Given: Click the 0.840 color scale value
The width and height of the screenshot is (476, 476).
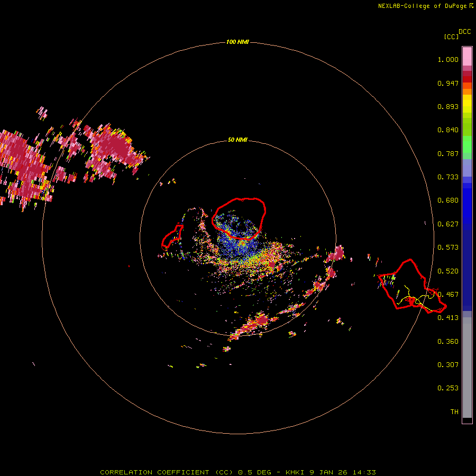Looking at the screenshot, I should tap(448, 130).
